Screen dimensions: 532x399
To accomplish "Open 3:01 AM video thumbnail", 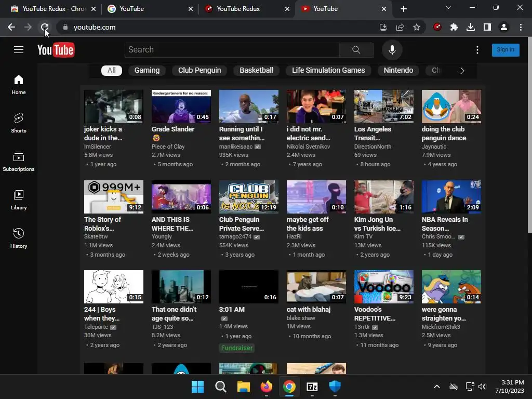I will point(249,287).
